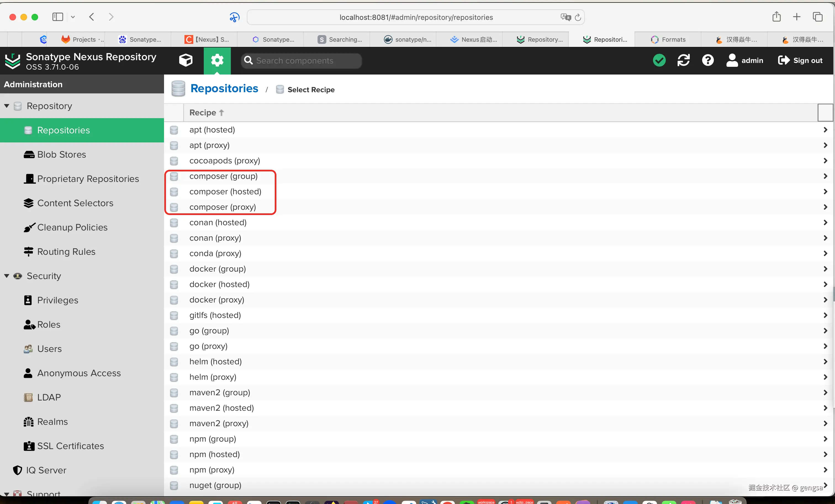Click the maven2 (group) repository icon
This screenshot has width=835, height=504.
coord(174,393)
